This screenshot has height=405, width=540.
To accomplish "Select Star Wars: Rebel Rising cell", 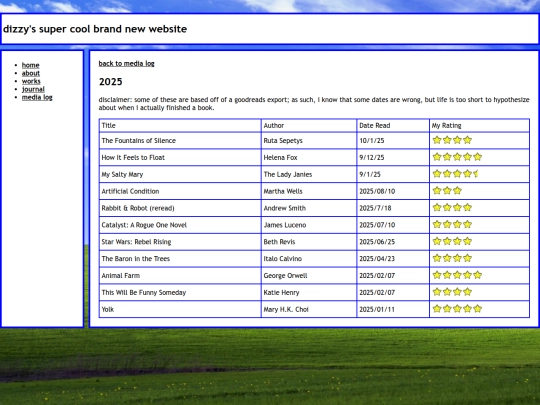I will point(180,242).
